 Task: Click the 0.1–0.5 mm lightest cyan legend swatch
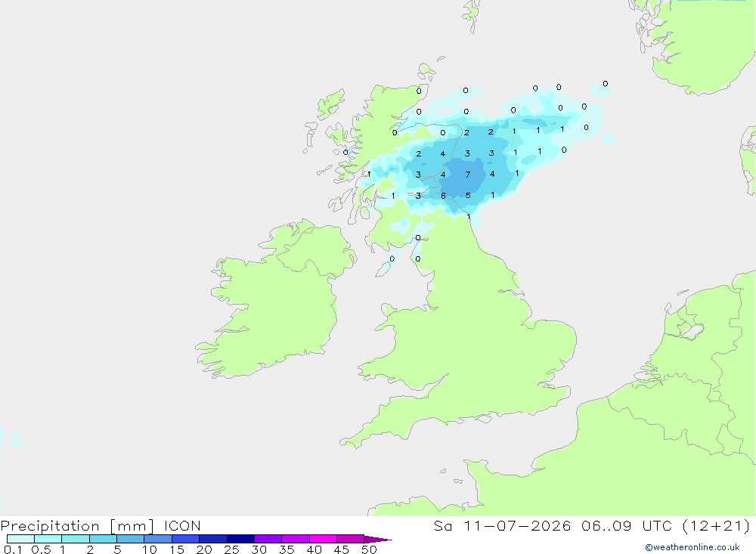click(20, 539)
